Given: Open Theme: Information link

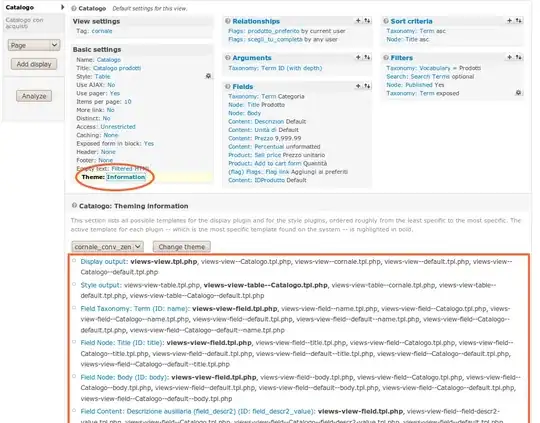Looking at the screenshot, I should click(126, 177).
